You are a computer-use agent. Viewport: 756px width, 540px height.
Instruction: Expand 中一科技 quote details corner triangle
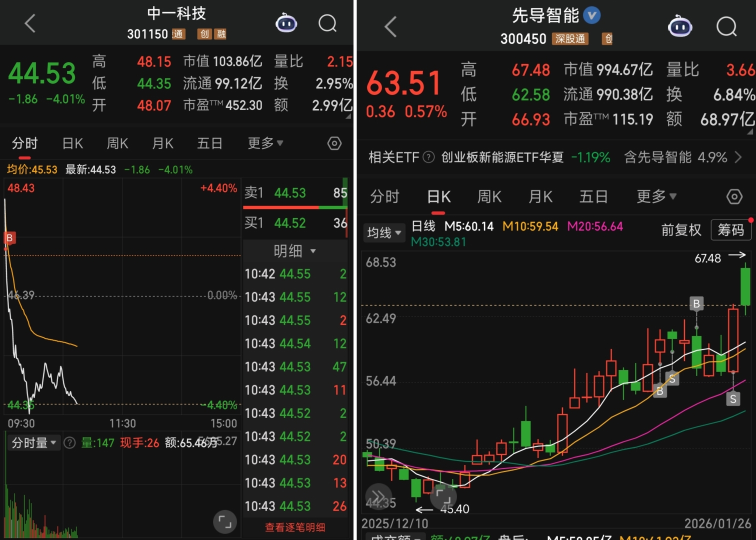(348, 116)
